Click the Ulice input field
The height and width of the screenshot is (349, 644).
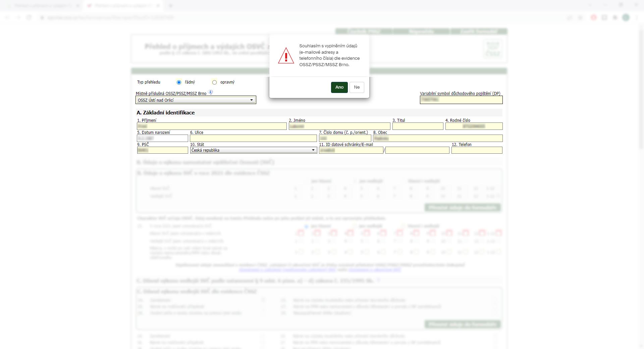tap(253, 138)
